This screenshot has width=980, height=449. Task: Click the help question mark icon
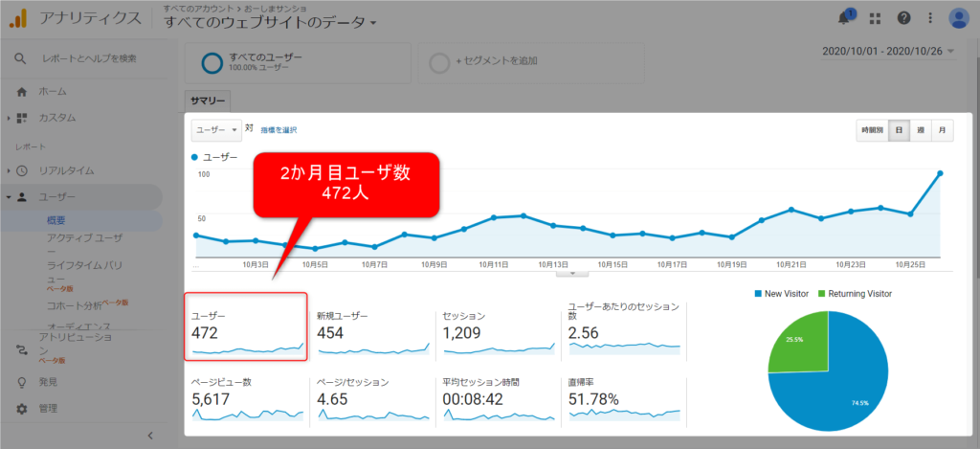click(903, 17)
